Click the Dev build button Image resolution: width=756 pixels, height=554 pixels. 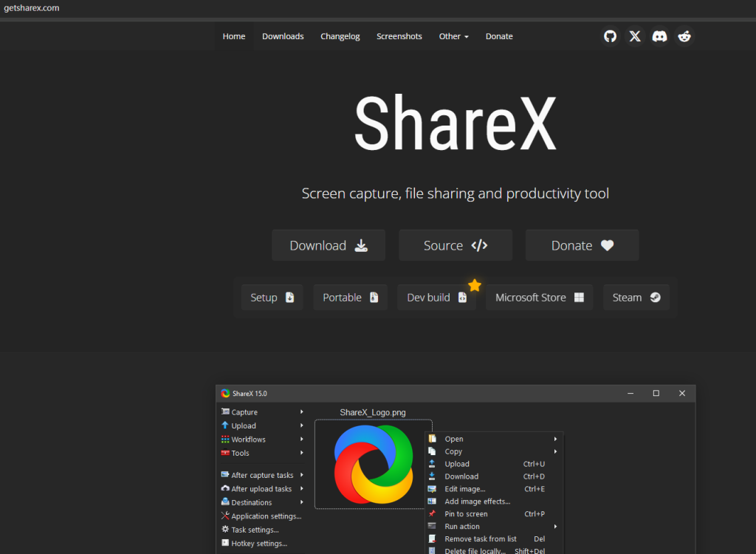tap(436, 297)
